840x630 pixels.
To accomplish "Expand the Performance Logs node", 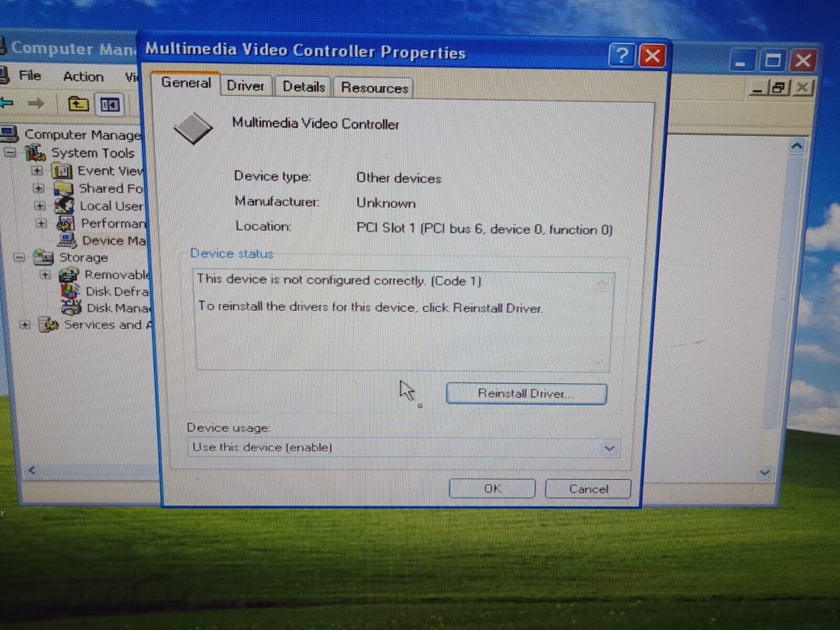I will (41, 223).
